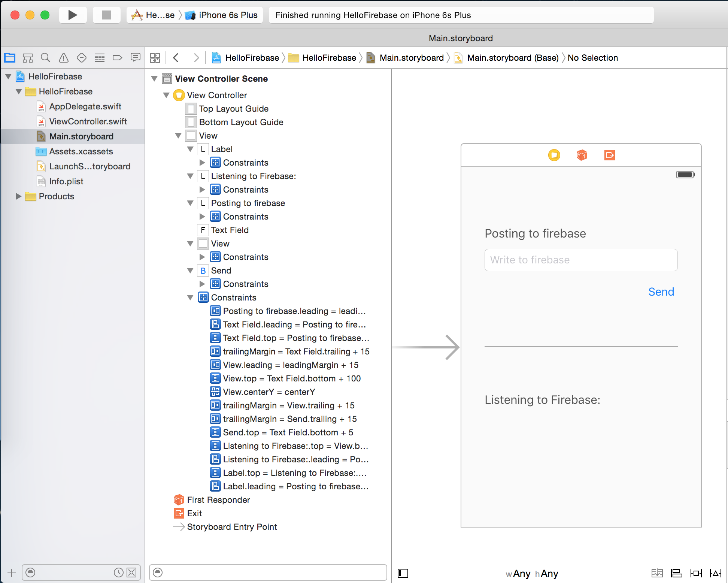Click Main.storyboard (Base) in jump bar
Viewport: 728px width, 583px height.
(513, 58)
